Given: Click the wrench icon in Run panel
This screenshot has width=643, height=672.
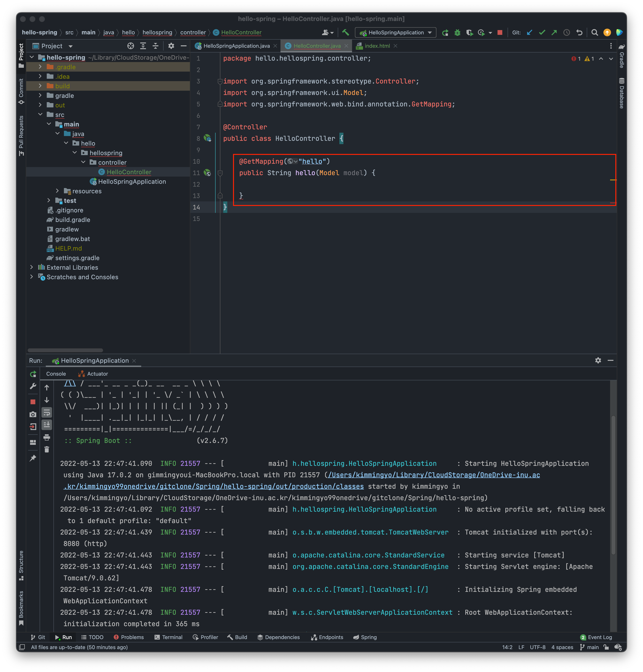Looking at the screenshot, I should click(x=33, y=386).
